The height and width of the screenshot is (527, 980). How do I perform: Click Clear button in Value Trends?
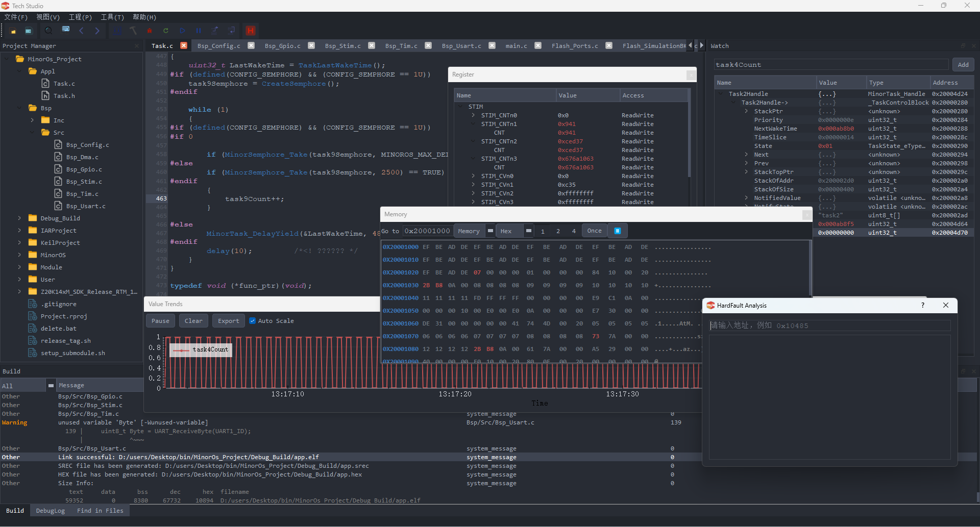pos(193,321)
